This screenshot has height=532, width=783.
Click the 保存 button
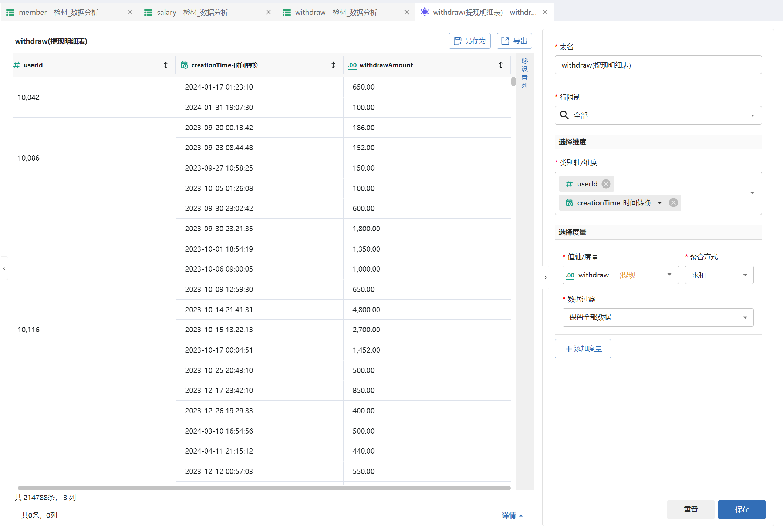(742, 509)
